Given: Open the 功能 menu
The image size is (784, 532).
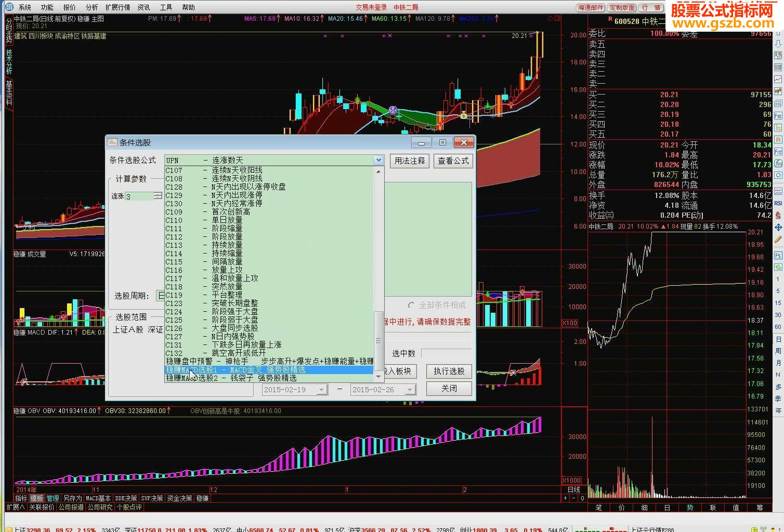Looking at the screenshot, I should click(47, 7).
